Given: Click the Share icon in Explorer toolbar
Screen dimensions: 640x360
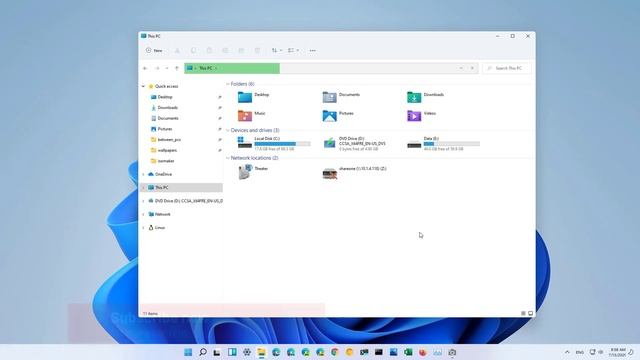Looking at the screenshot, I should (241, 50).
